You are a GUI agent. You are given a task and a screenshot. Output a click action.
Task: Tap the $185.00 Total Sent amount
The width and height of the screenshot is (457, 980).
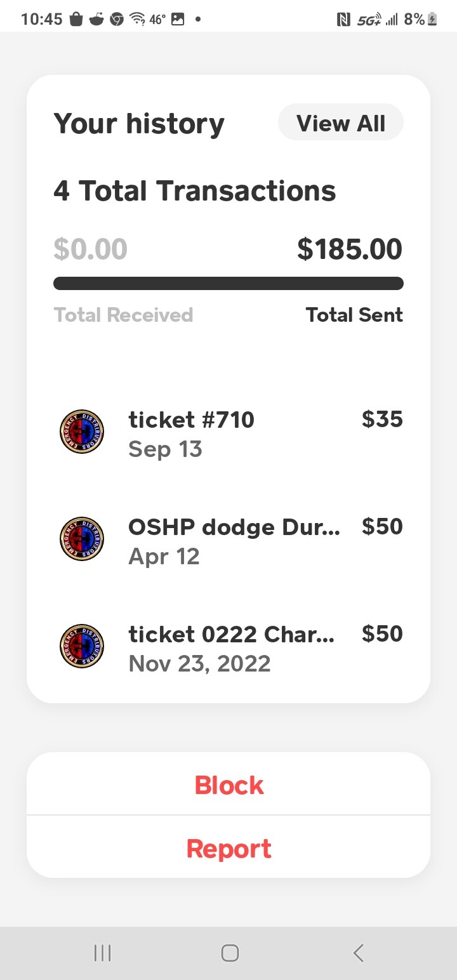tap(349, 249)
